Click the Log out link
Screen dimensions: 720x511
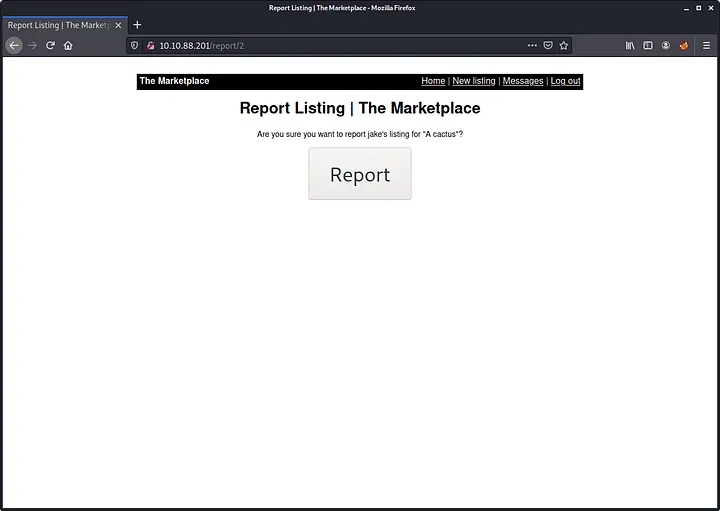(565, 81)
